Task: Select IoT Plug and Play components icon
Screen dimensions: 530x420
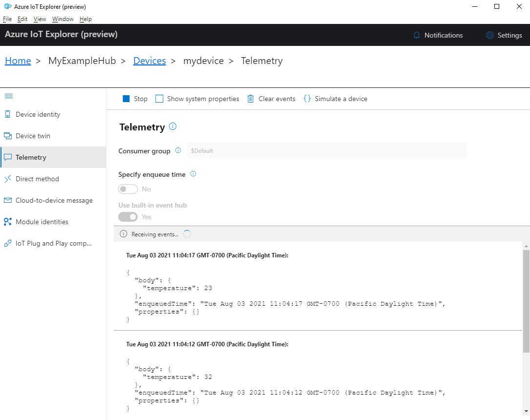Action: click(8, 243)
